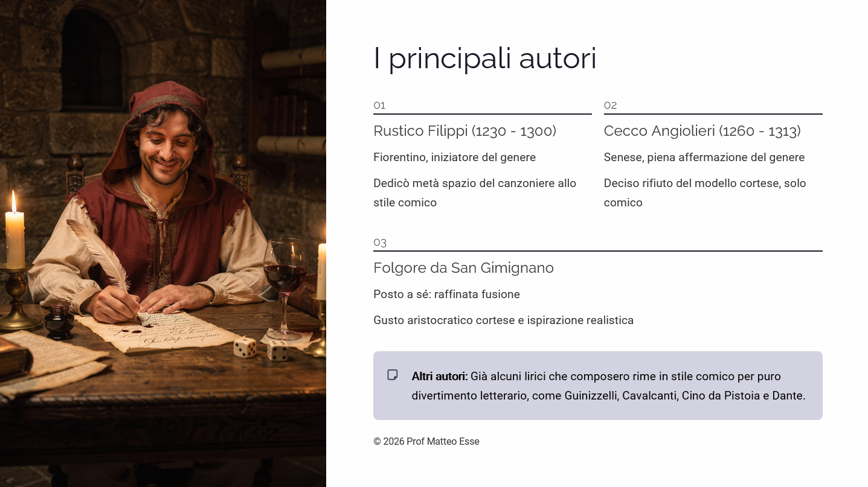
Task: Select the "Cecco Angiolieri (1260 - 1313)" heading
Action: (x=702, y=131)
